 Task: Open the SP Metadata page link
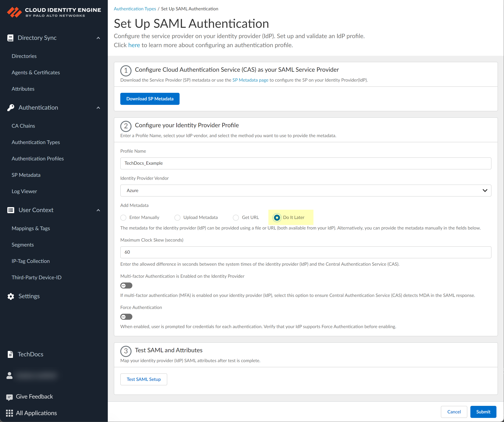(x=250, y=80)
